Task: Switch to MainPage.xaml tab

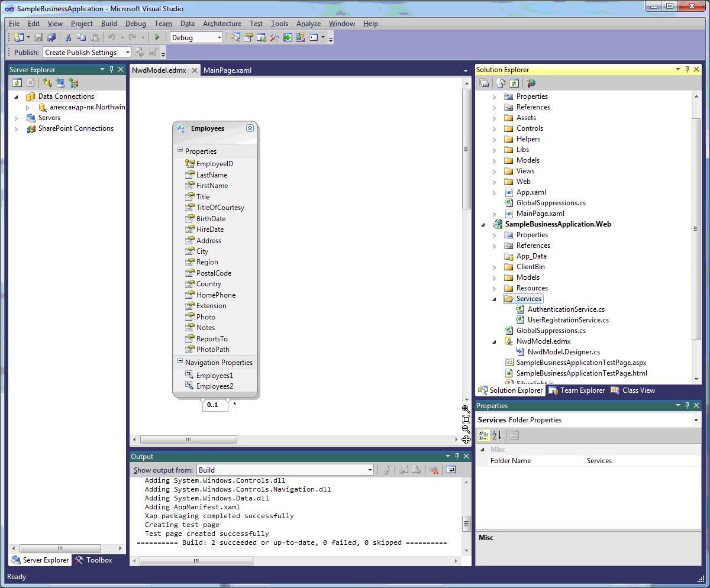Action: tap(227, 70)
